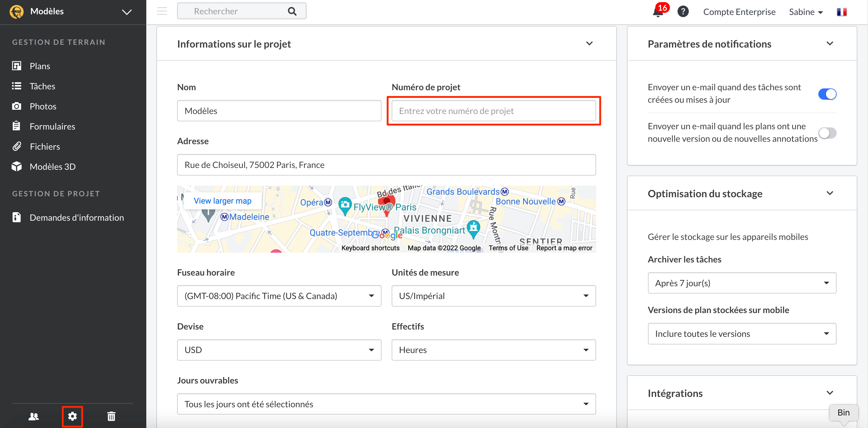
Task: Open the Devise USD dropdown
Action: pyautogui.click(x=279, y=350)
